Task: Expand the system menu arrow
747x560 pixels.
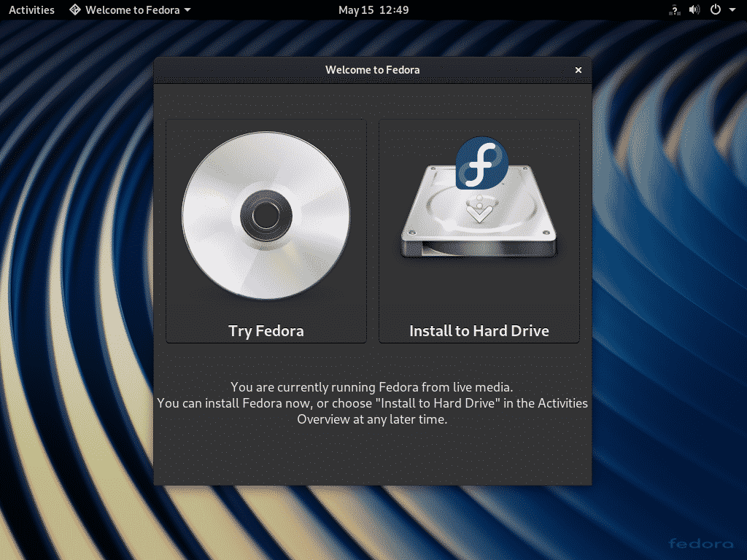Action: point(732,9)
